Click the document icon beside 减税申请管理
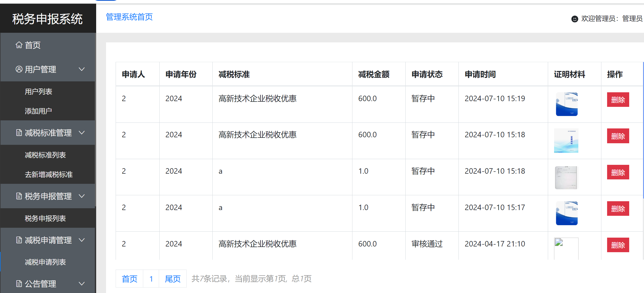This screenshot has height=293, width=644. click(18, 240)
